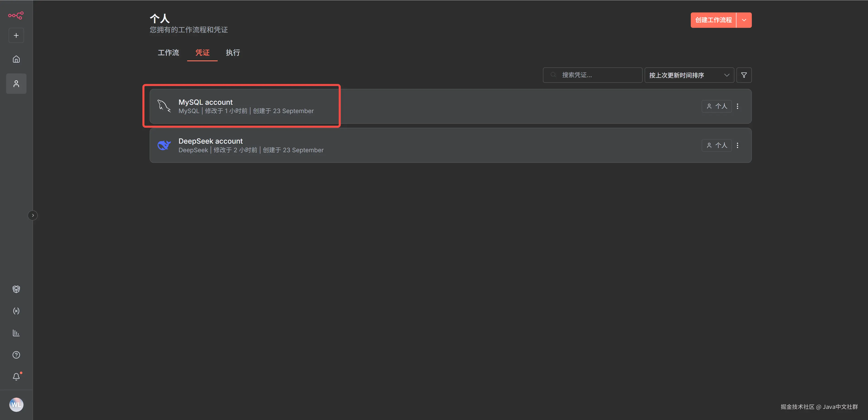Open the sort by last updated dropdown
The height and width of the screenshot is (420, 868).
click(x=689, y=75)
